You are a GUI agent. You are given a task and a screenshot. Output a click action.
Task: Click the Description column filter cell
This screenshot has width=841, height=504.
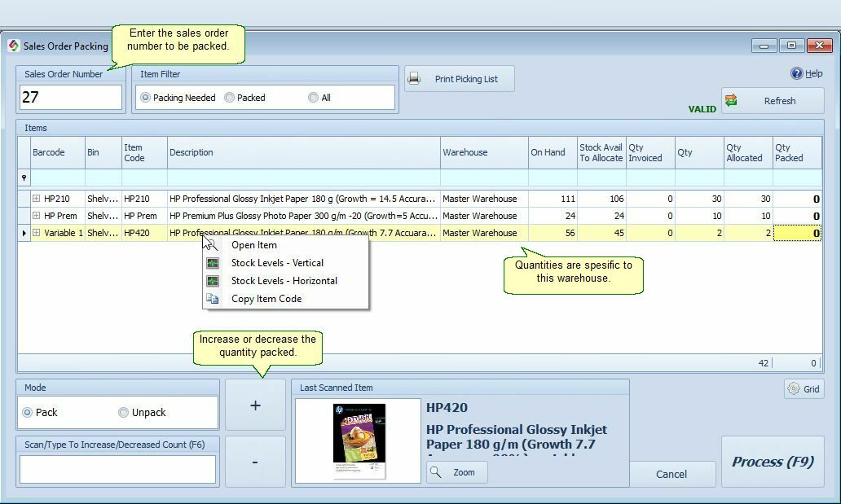click(x=304, y=177)
